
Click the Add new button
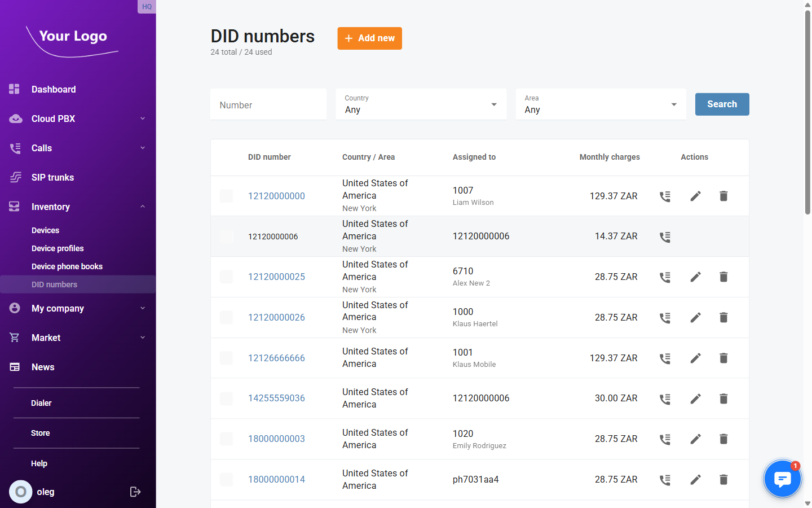coord(369,38)
